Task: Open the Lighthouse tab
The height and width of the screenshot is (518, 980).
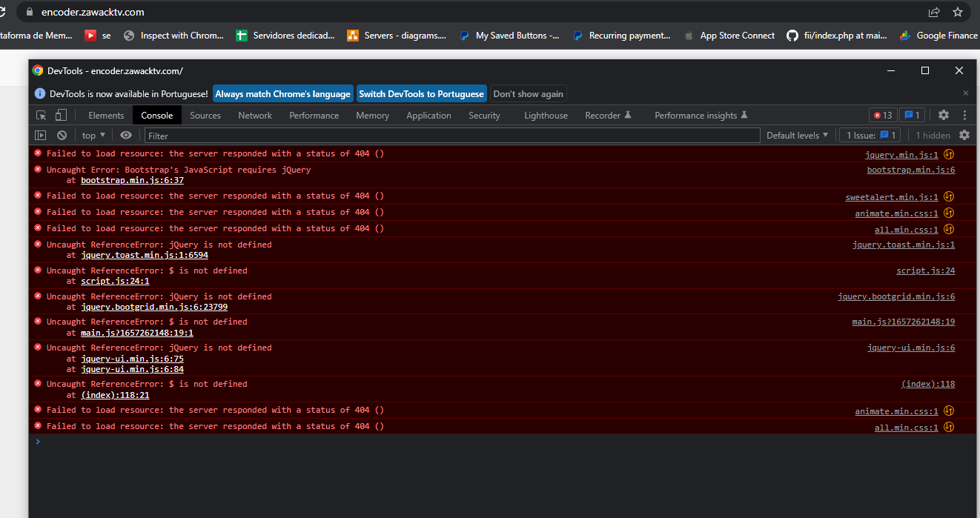Action: pos(546,115)
